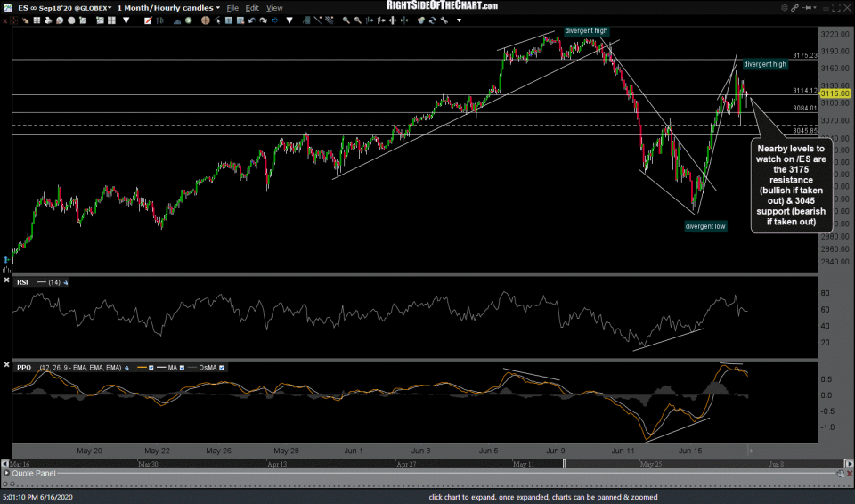Open the Edit menu
Viewport: 855px width, 504px height.
click(x=252, y=8)
